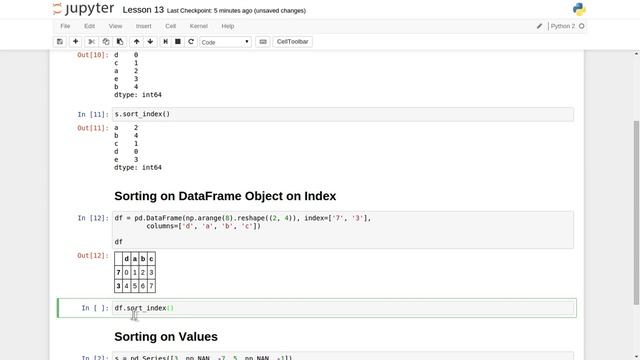Image resolution: width=640 pixels, height=360 pixels.
Task: Click the empty In [ ] prompt
Action: (95, 308)
